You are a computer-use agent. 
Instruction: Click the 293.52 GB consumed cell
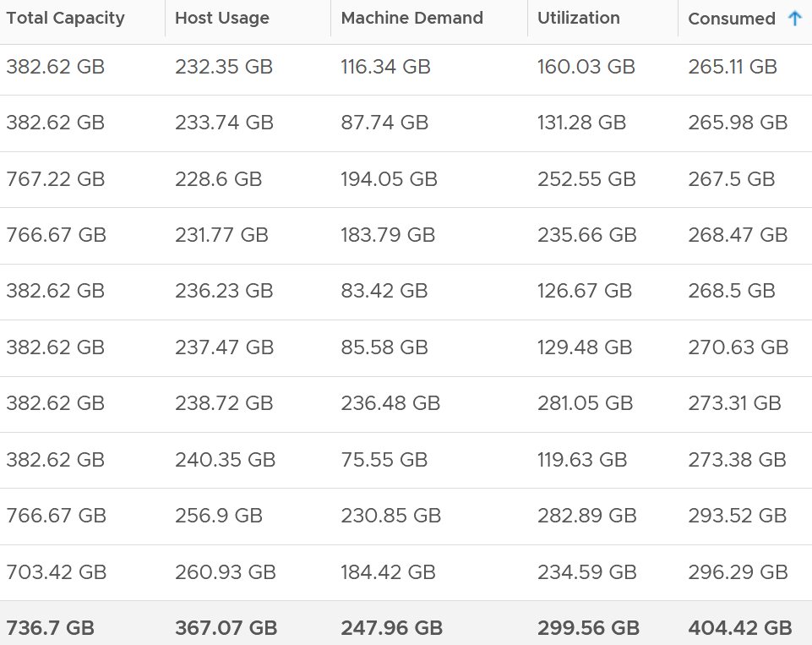pos(738,516)
